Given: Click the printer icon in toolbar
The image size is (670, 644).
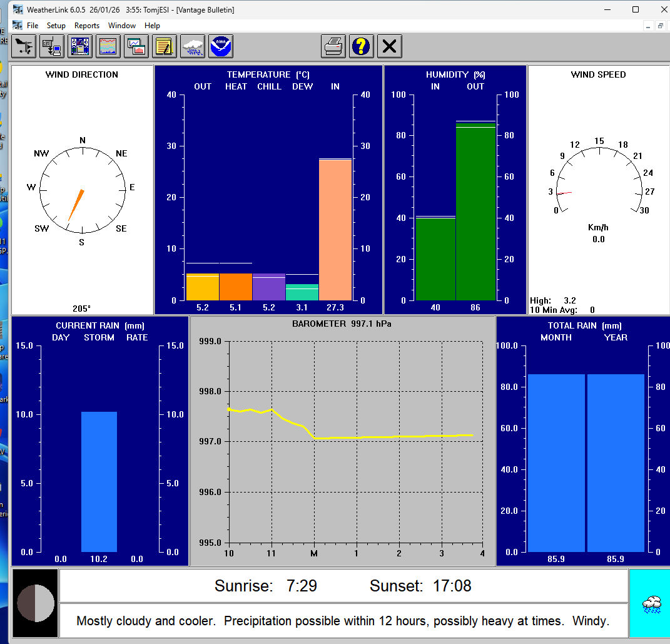Looking at the screenshot, I should point(333,46).
